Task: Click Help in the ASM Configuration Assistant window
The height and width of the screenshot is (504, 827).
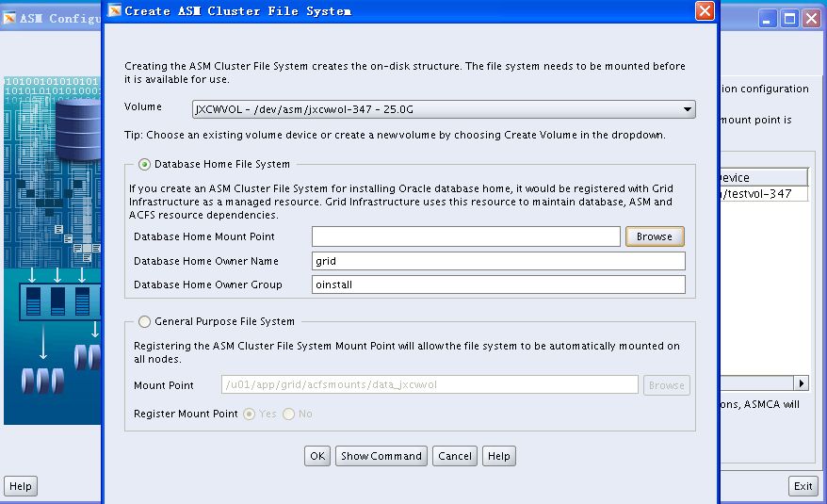Action: tap(21, 486)
